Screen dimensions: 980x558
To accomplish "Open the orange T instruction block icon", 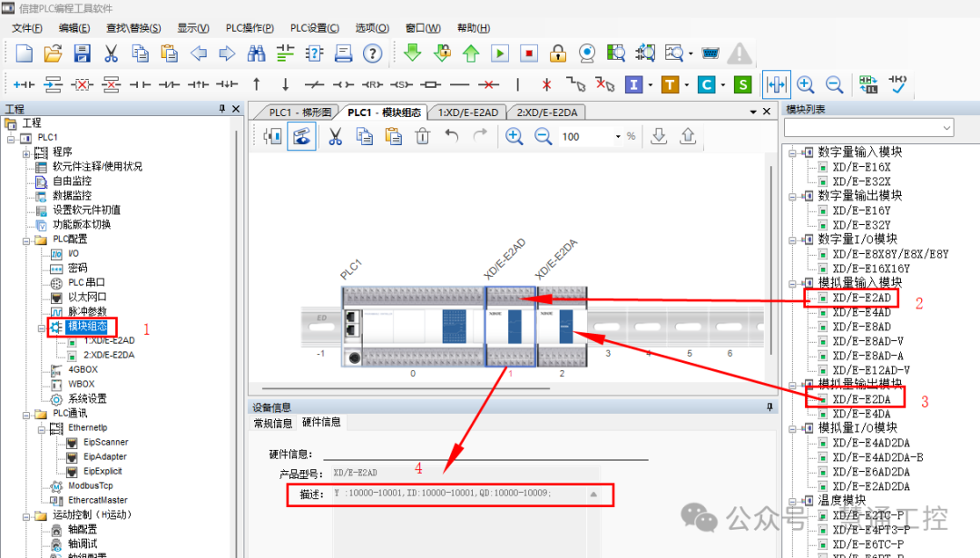I will (x=670, y=84).
